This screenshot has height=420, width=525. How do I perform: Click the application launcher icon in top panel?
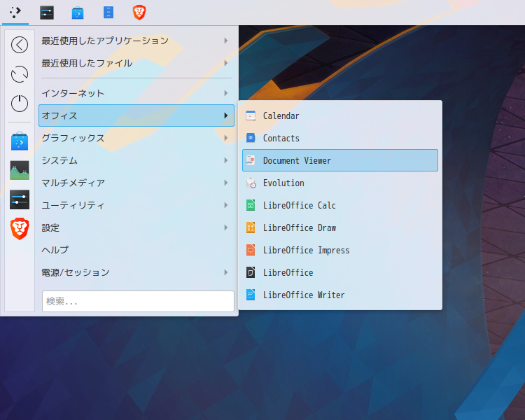15,12
